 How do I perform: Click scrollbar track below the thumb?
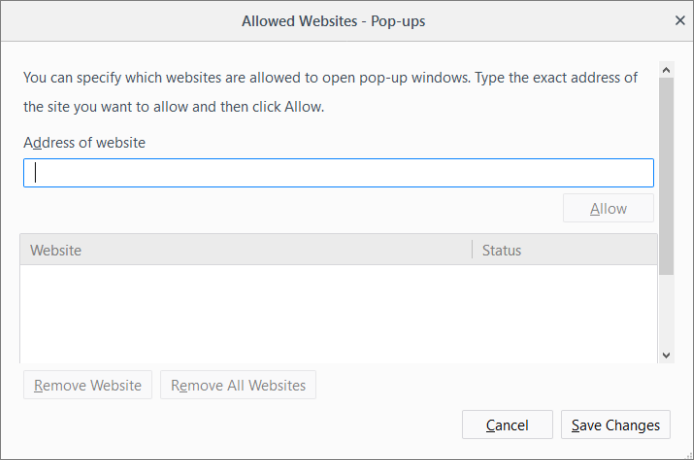[667, 310]
